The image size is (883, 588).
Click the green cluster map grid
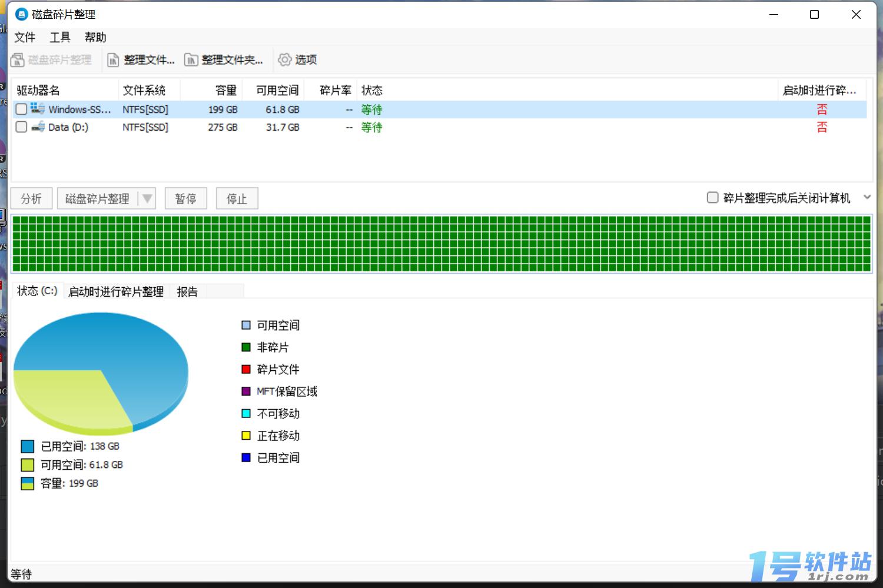click(441, 244)
